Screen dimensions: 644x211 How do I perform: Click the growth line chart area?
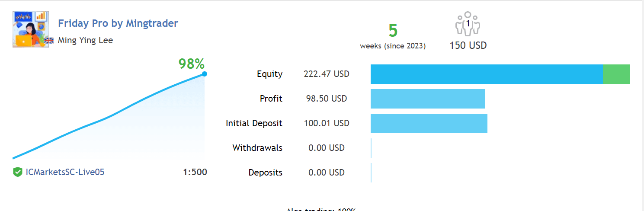point(108,125)
